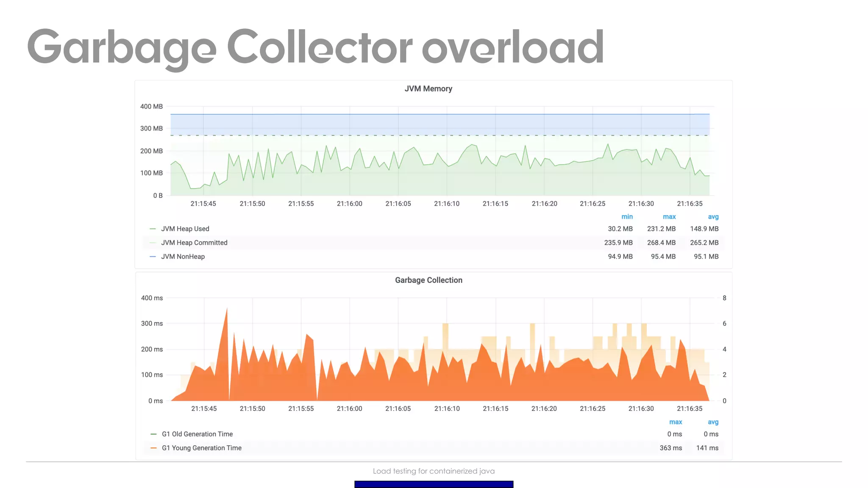Select the 94.9 MB NonHeap min value
This screenshot has height=488, width=868.
(x=620, y=257)
